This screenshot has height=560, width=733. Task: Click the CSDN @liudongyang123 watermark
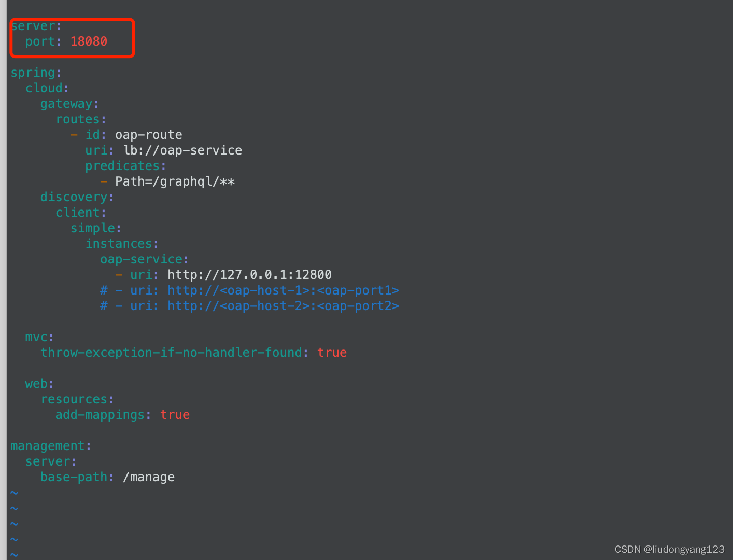(x=669, y=549)
